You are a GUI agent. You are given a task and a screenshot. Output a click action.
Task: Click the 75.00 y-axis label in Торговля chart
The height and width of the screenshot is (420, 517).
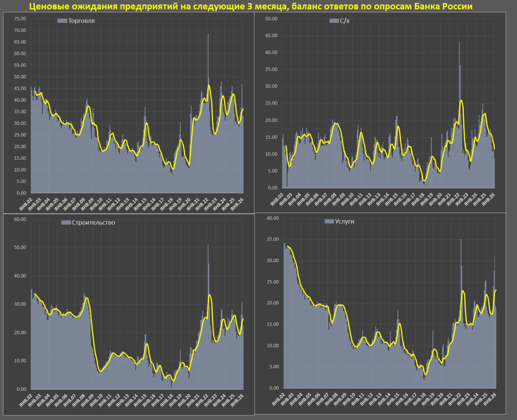[x=20, y=19]
